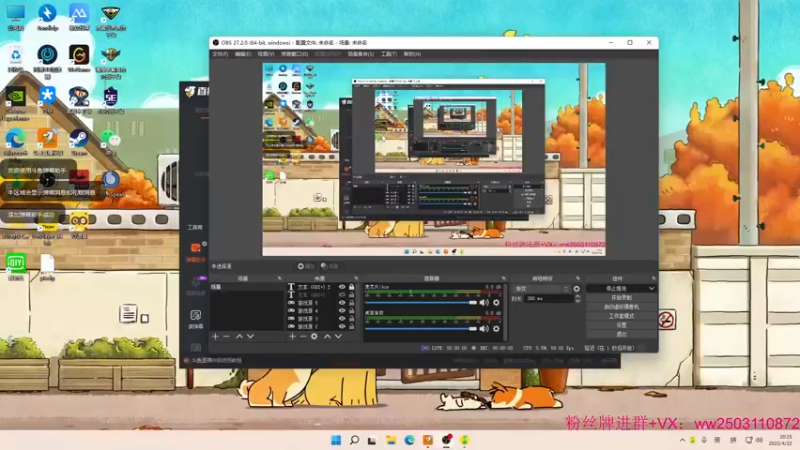Enable 工作室模式 studio mode
The width and height of the screenshot is (800, 450).
coord(621,316)
